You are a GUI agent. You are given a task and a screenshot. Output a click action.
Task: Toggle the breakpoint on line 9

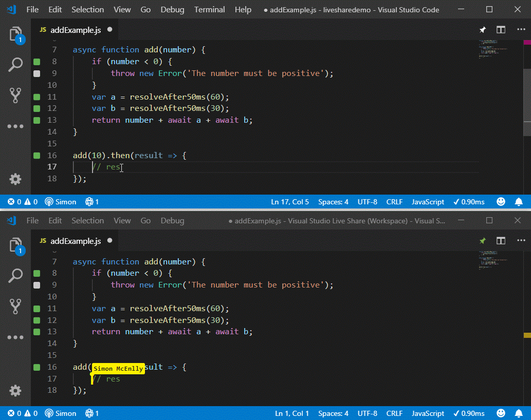point(35,73)
